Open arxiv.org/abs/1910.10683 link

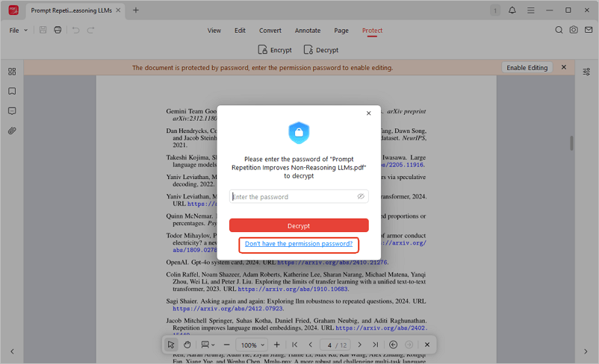tap(293, 289)
